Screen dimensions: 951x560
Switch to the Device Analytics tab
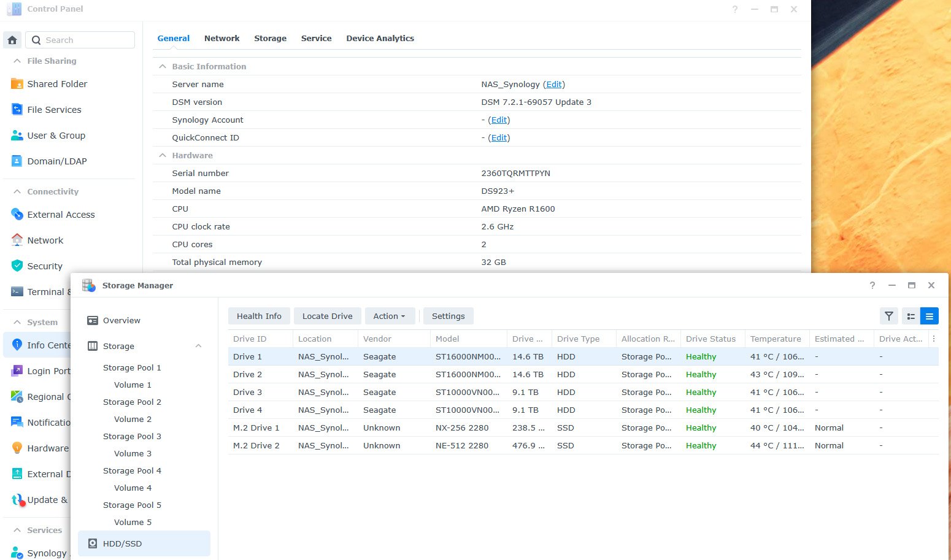[380, 38]
